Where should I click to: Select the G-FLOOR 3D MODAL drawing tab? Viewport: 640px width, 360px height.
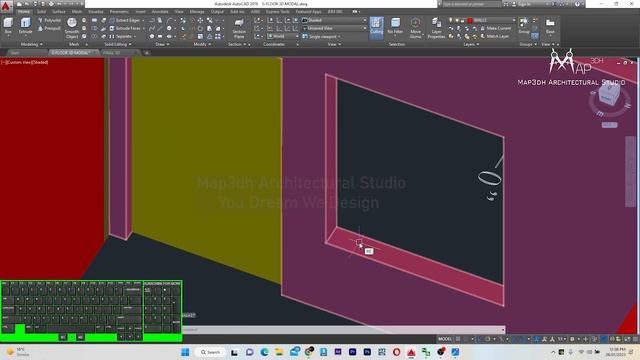click(x=72, y=53)
